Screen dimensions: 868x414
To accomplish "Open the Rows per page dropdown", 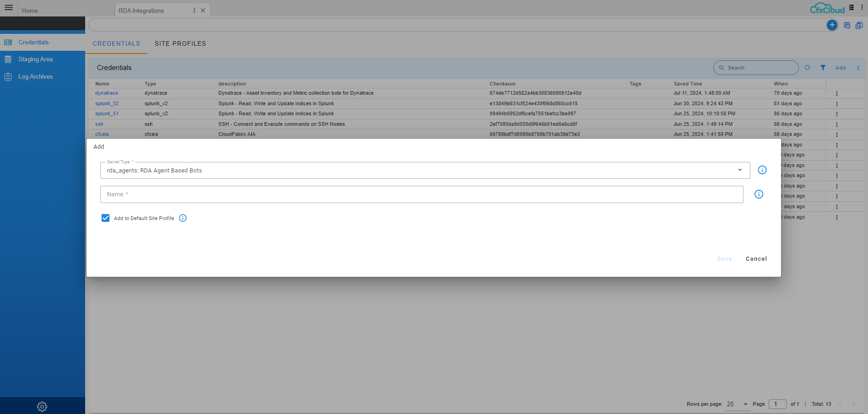I will pyautogui.click(x=737, y=404).
